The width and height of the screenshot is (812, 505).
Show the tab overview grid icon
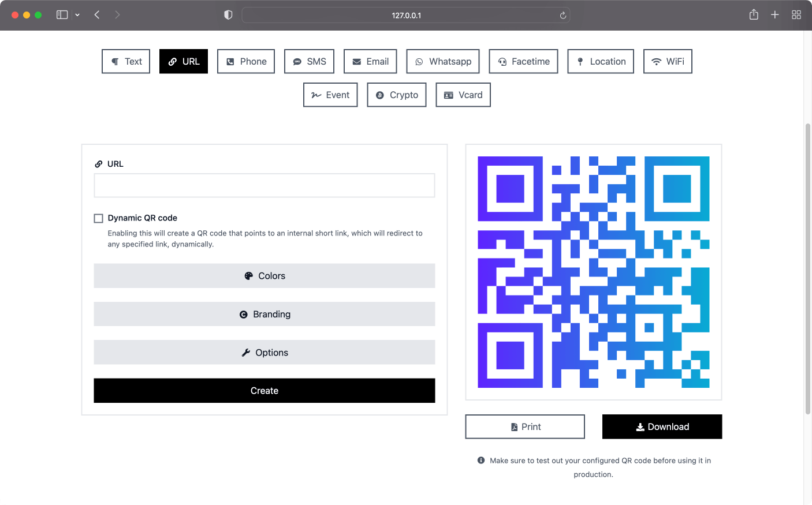[x=796, y=15]
